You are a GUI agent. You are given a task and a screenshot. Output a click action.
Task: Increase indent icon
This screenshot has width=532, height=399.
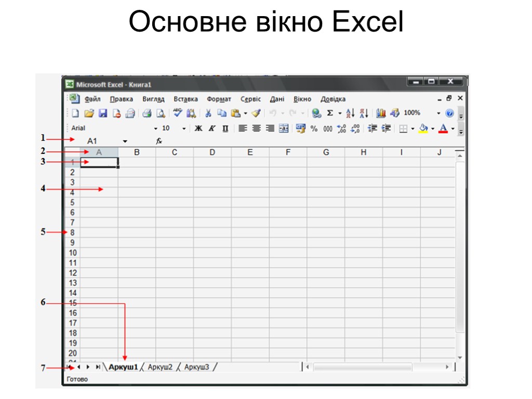pos(386,128)
